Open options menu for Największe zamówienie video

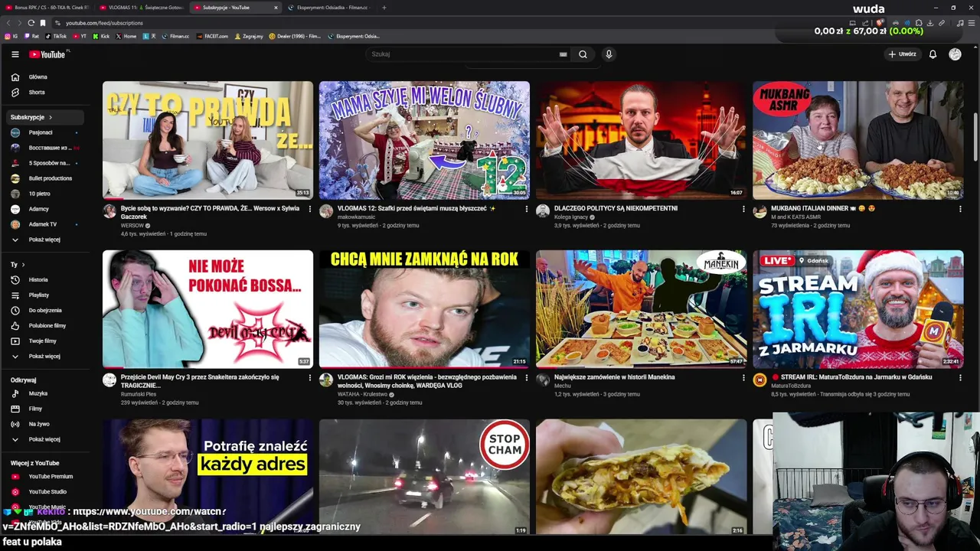[x=743, y=377]
